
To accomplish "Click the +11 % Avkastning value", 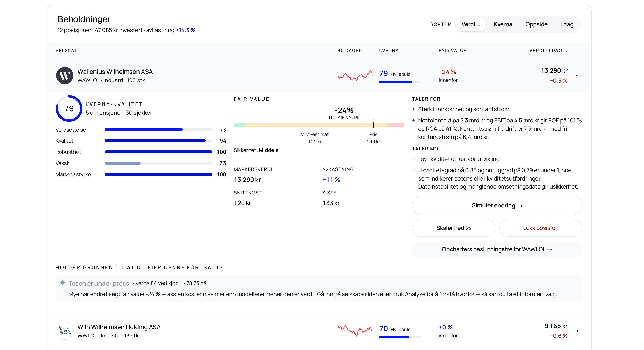I will pyautogui.click(x=331, y=180).
